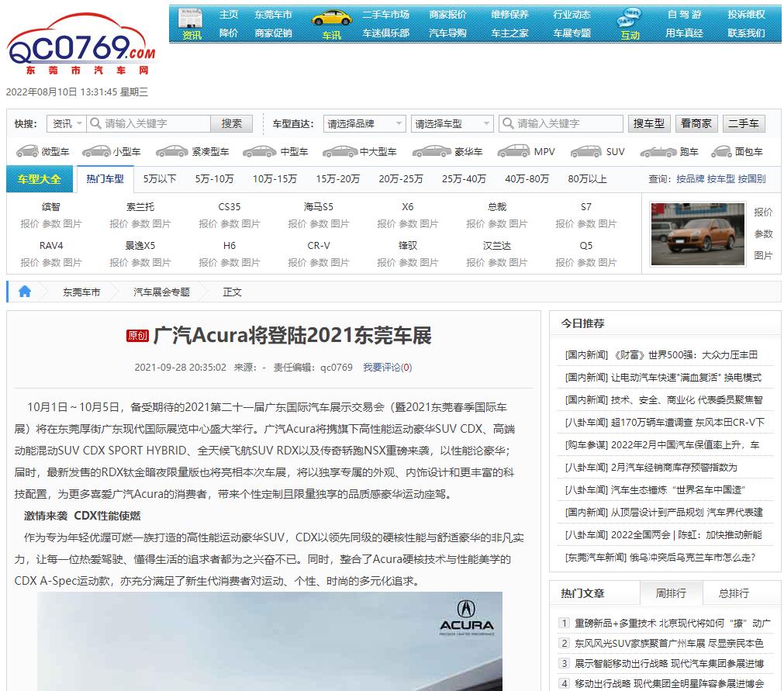
Task: Open the 俄乌冲突后乌克兰车市 news link
Action: 692,558
